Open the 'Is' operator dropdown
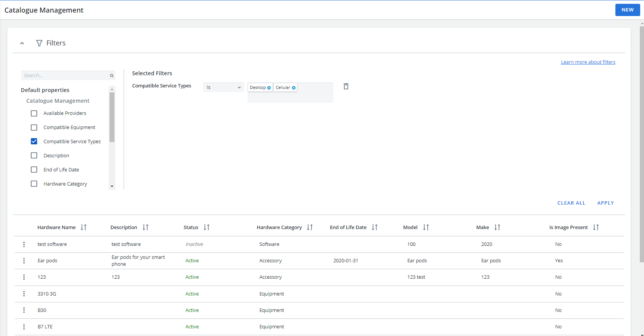Image resolution: width=644 pixels, height=336 pixels. [224, 87]
